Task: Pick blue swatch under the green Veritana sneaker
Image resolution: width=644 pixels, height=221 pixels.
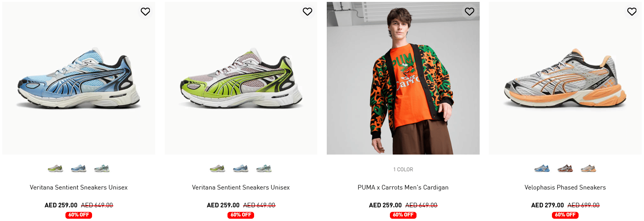Action: pos(241,168)
